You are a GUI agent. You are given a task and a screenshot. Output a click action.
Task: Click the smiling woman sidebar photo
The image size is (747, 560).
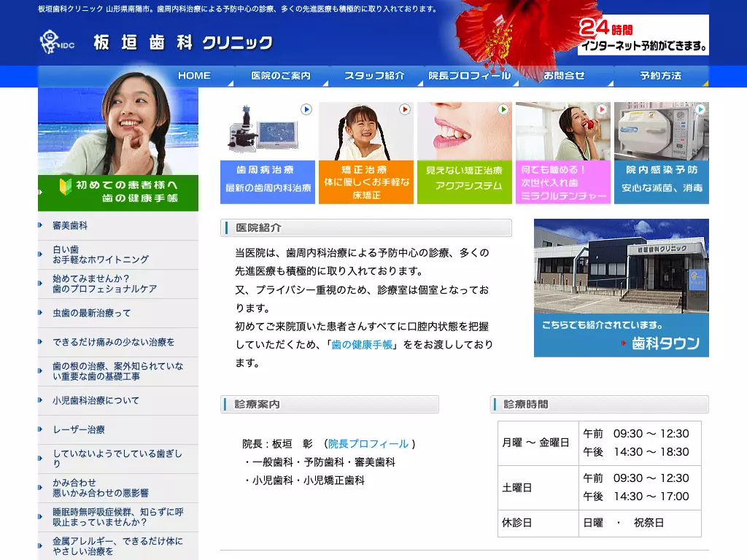pos(118,124)
